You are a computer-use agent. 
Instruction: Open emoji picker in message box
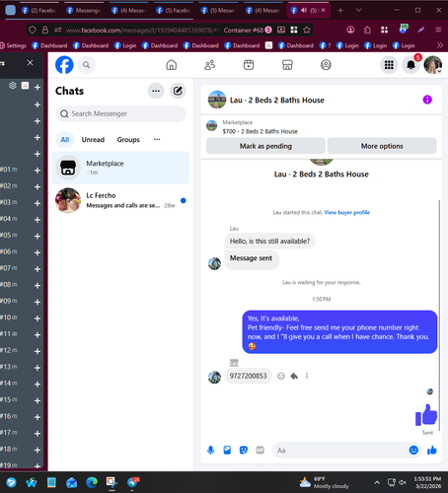pyautogui.click(x=413, y=450)
